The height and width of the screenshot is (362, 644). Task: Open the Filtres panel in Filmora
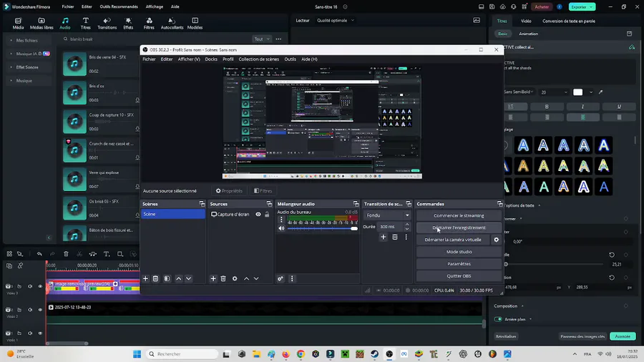(x=149, y=24)
